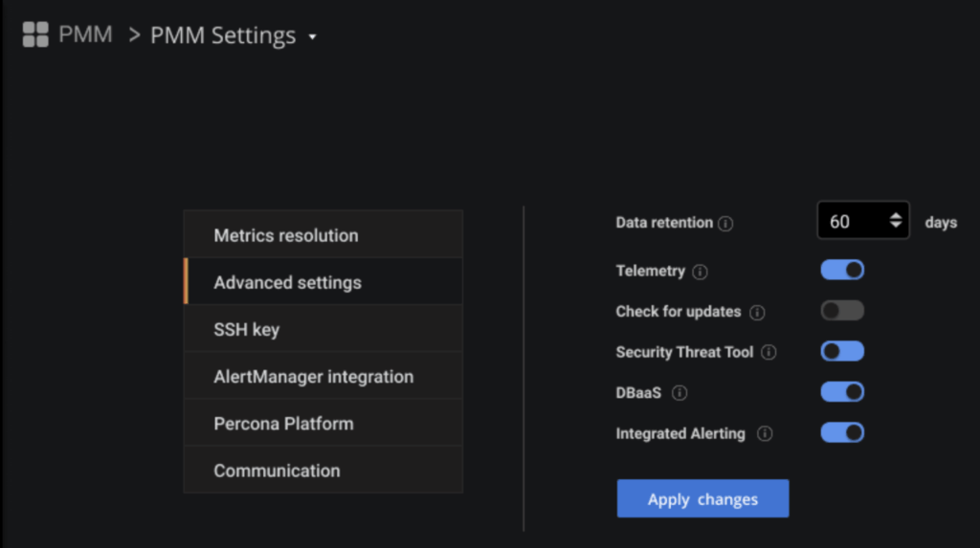Click the Apply changes button
This screenshot has width=980, height=548.
tap(702, 498)
